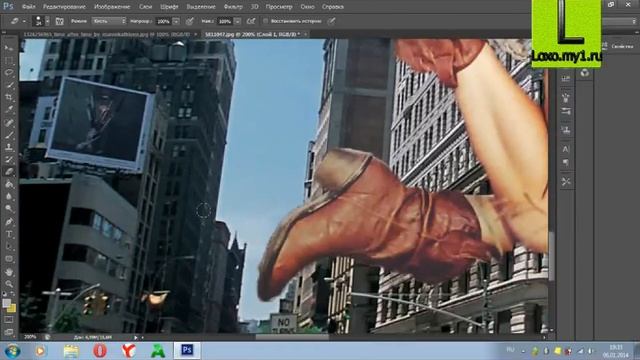
Task: Select the Eyedropper tool
Action: click(9, 110)
